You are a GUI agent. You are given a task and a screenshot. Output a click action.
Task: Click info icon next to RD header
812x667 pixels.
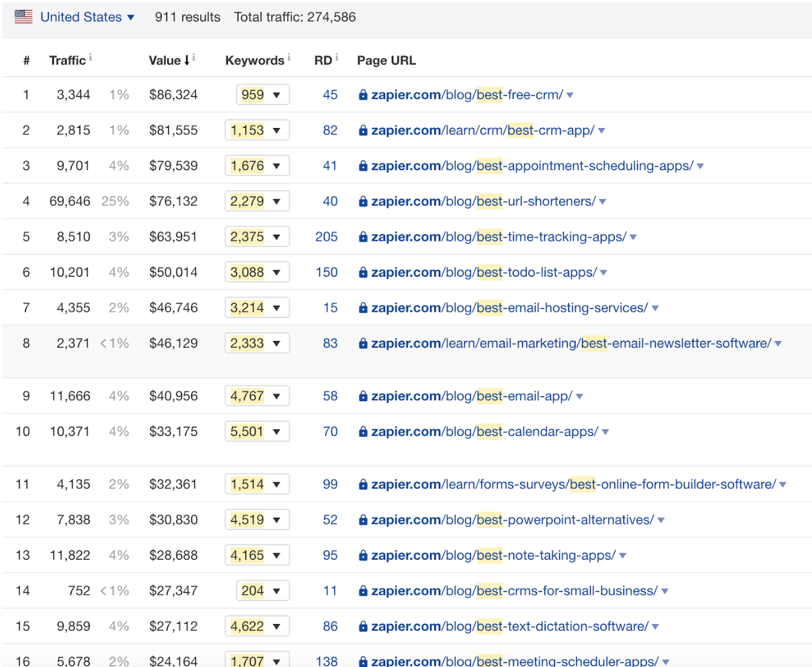pos(337,57)
